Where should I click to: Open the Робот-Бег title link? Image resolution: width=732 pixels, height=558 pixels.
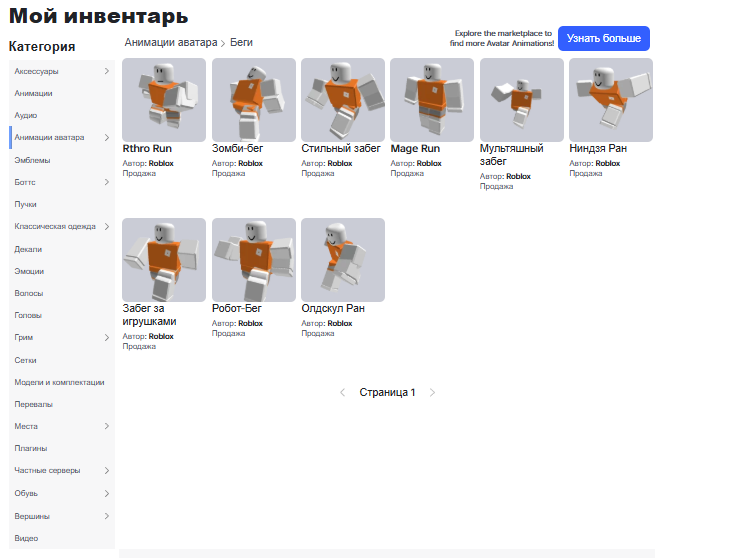point(237,309)
